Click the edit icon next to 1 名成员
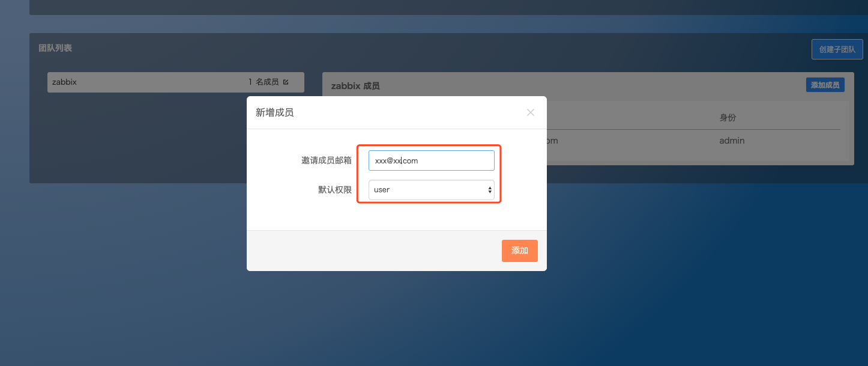868x366 pixels. (286, 82)
